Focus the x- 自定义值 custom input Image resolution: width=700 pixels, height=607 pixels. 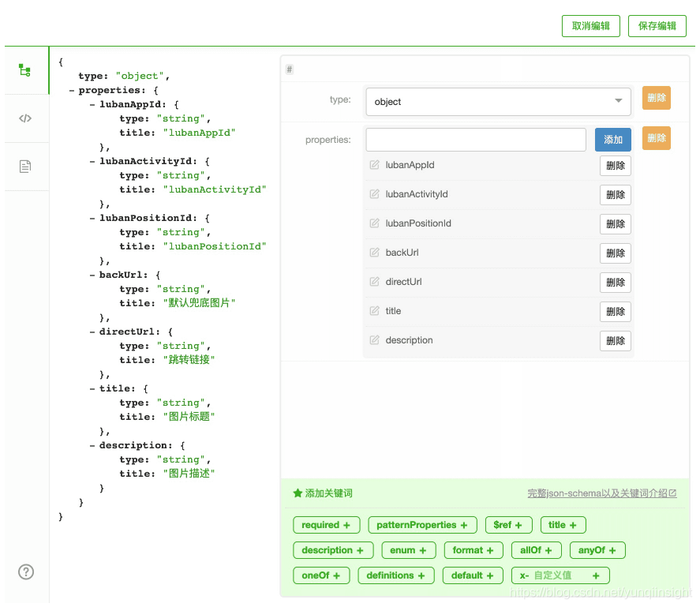[x=558, y=575]
